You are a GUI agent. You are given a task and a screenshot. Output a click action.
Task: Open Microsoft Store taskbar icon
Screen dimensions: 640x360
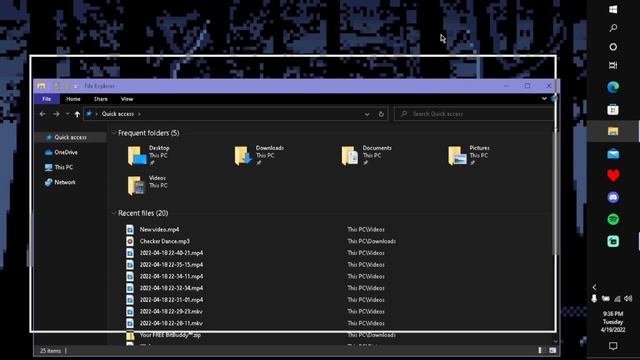point(613,109)
